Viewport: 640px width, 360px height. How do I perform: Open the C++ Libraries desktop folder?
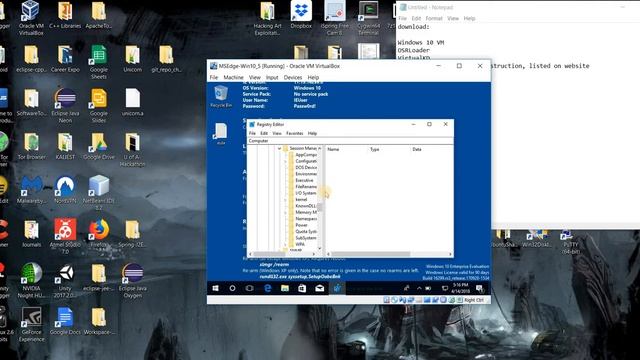[x=65, y=16]
